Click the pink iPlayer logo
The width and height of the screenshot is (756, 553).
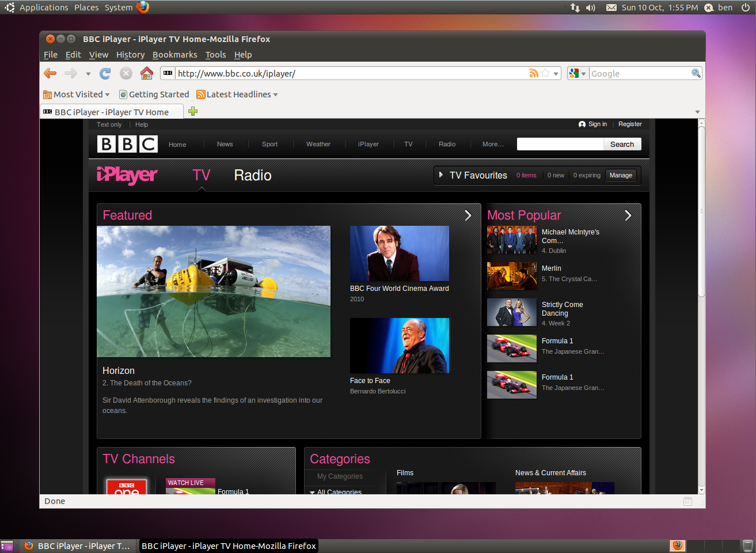click(x=127, y=175)
